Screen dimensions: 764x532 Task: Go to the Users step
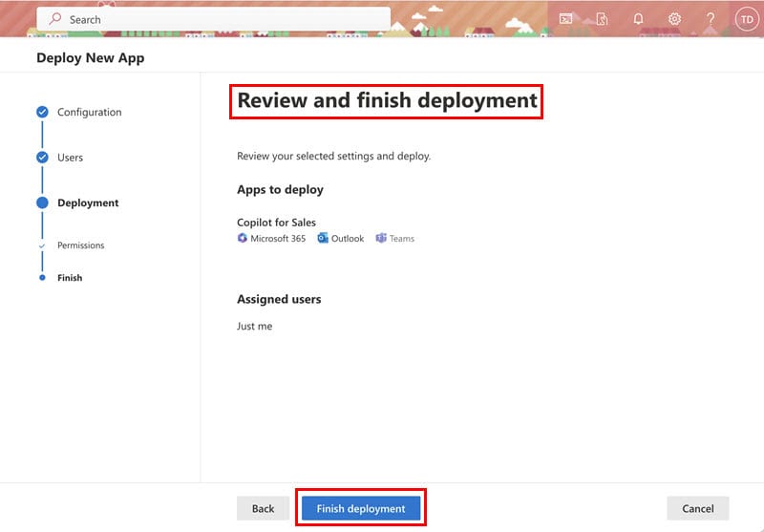pyautogui.click(x=70, y=158)
